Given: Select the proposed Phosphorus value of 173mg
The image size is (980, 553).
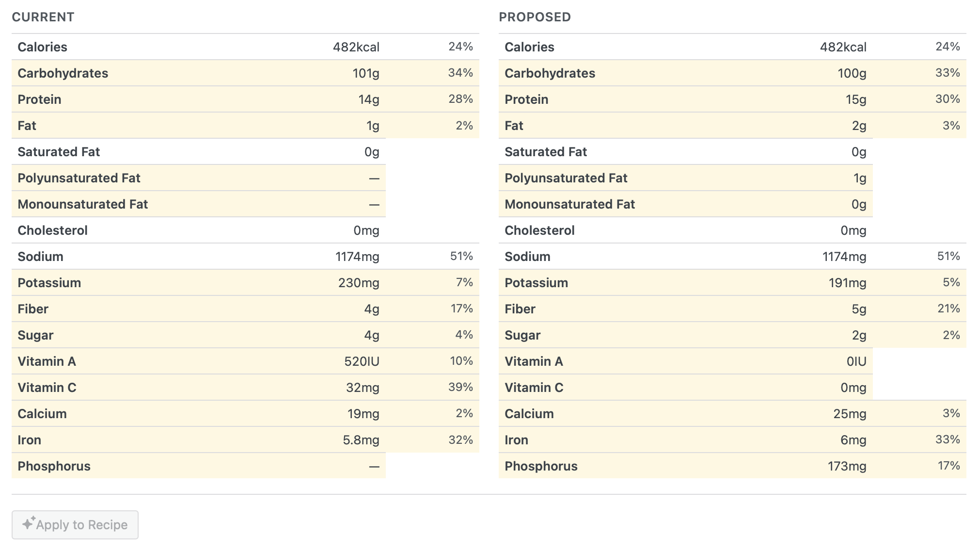Looking at the screenshot, I should pyautogui.click(x=846, y=466).
